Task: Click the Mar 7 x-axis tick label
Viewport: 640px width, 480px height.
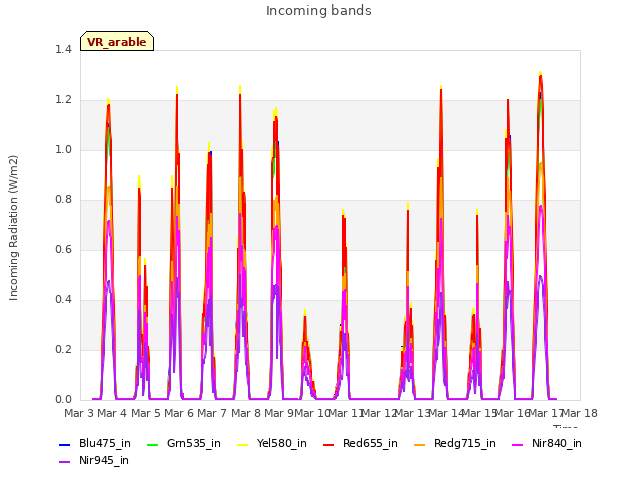Action: (212, 413)
